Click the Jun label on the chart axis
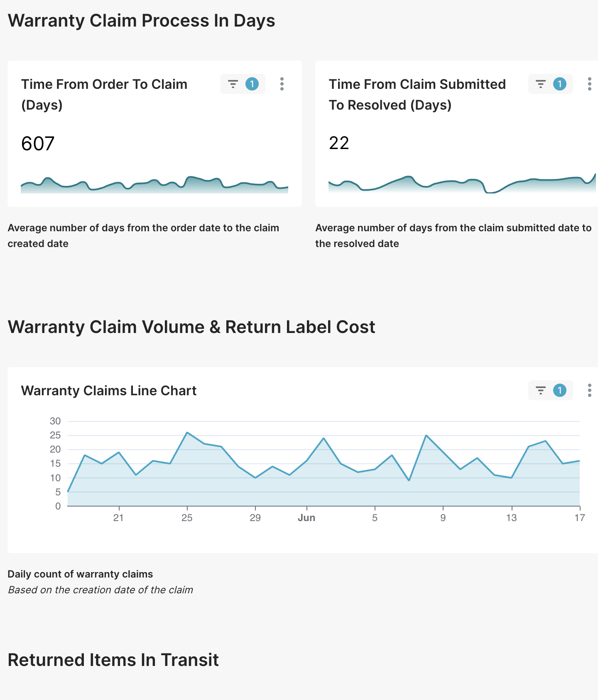 pyautogui.click(x=306, y=518)
